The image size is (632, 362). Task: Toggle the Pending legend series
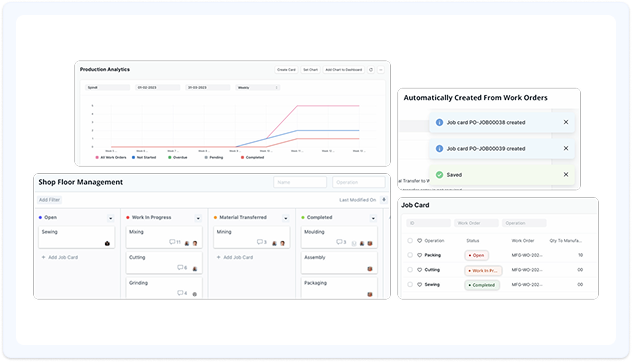(x=214, y=158)
